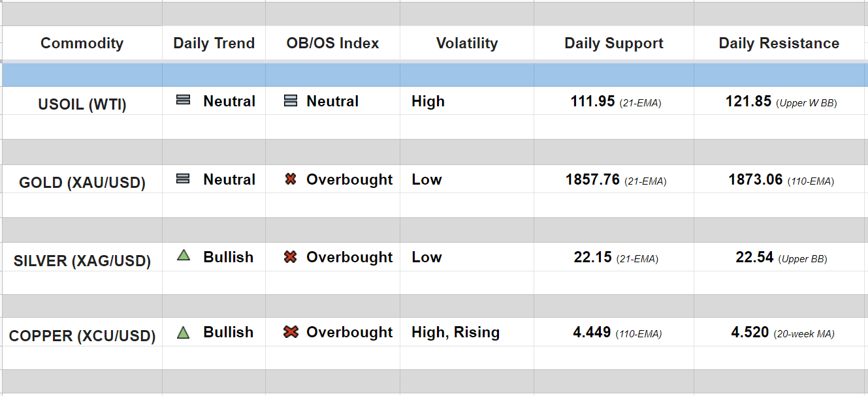Click the green bullish triangle for COPPER

pos(184,332)
